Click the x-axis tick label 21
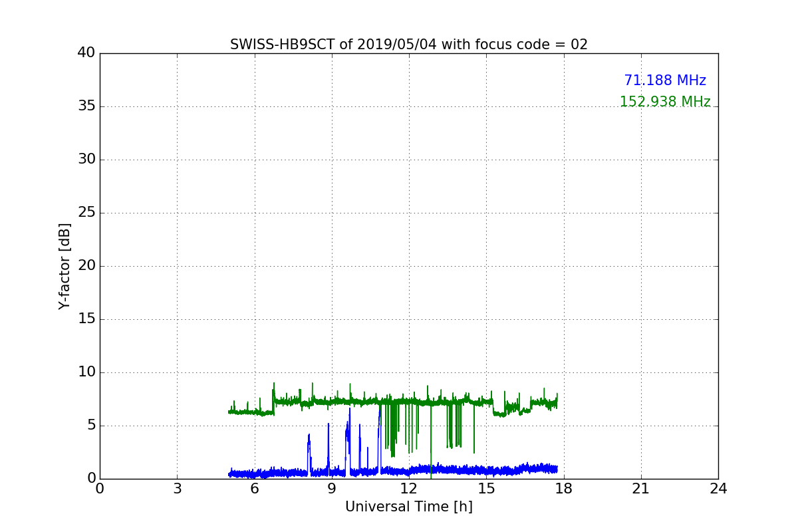Viewport: 798px width, 532px height. pyautogui.click(x=641, y=489)
